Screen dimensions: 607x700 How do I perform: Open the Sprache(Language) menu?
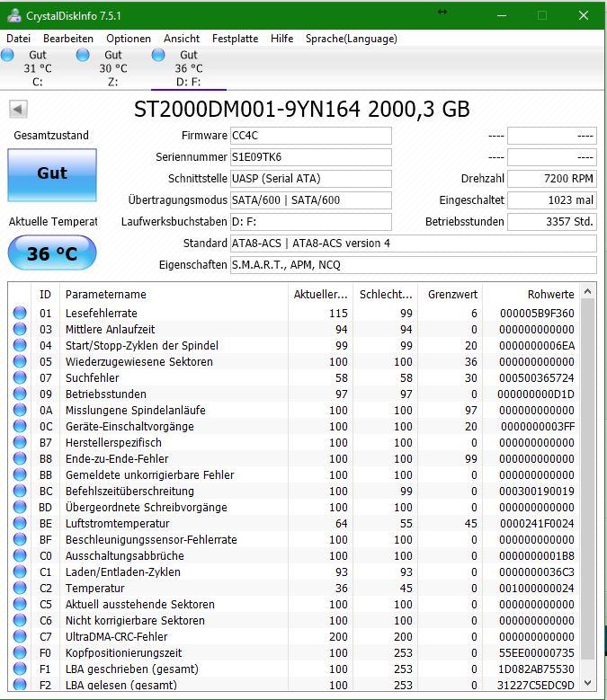[351, 39]
